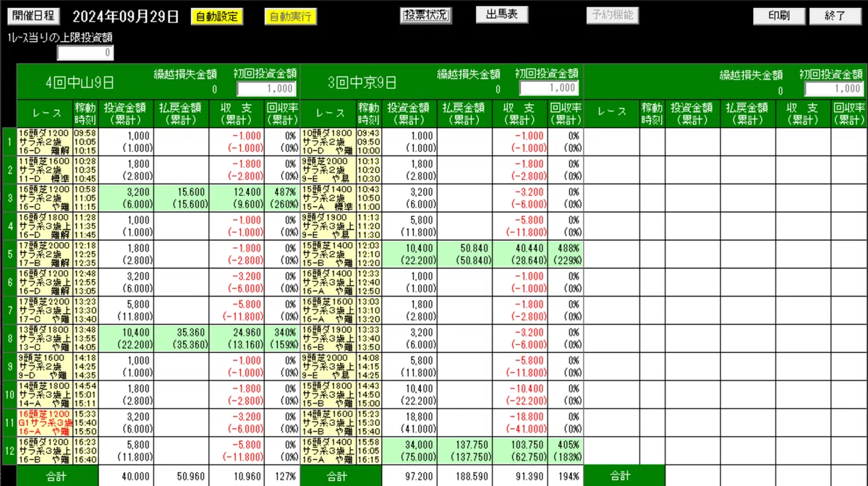Open the 投票状況 view
The width and height of the screenshot is (868, 486).
point(425,15)
